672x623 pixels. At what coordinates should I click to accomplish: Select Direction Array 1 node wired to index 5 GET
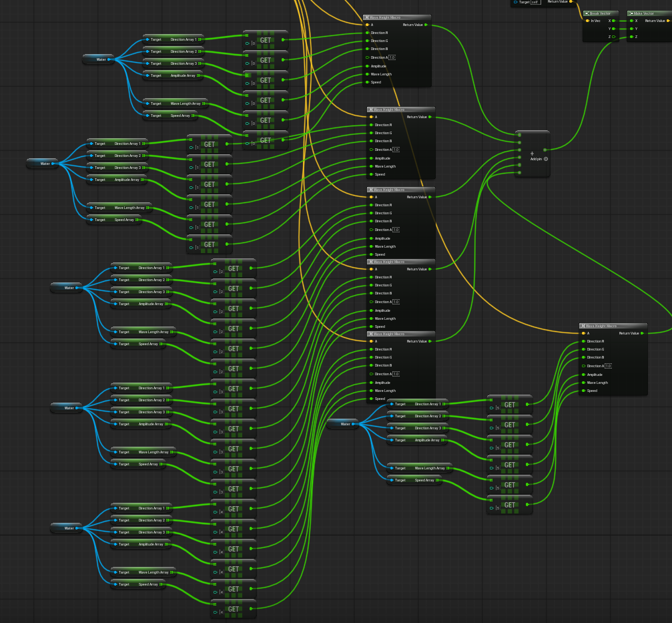418,404
